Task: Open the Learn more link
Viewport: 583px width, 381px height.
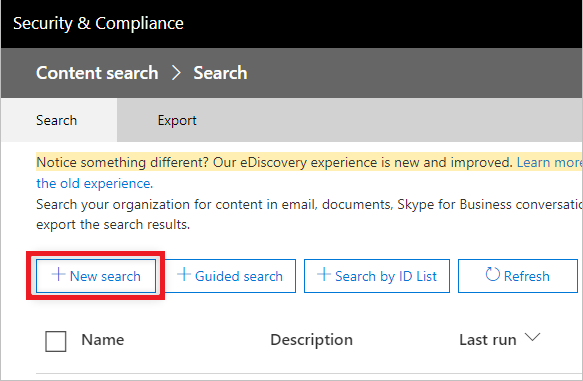Action: [549, 162]
